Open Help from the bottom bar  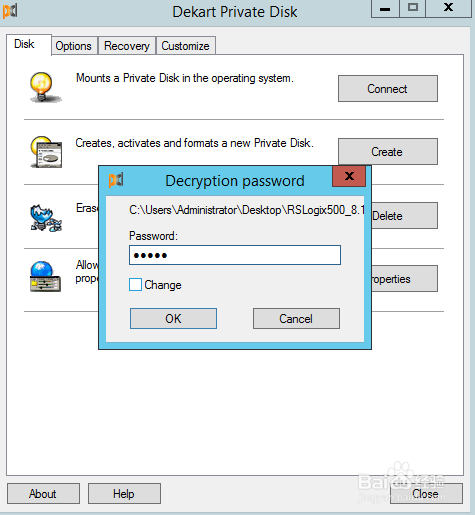coord(124,494)
